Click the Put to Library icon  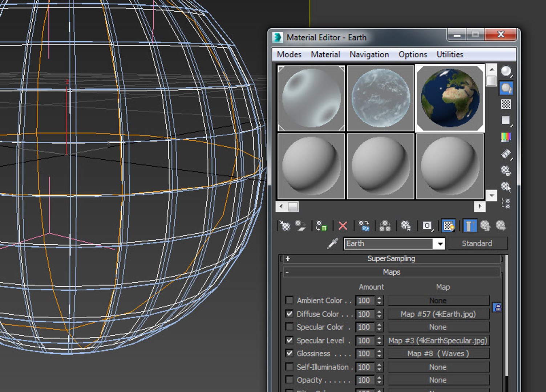(406, 226)
